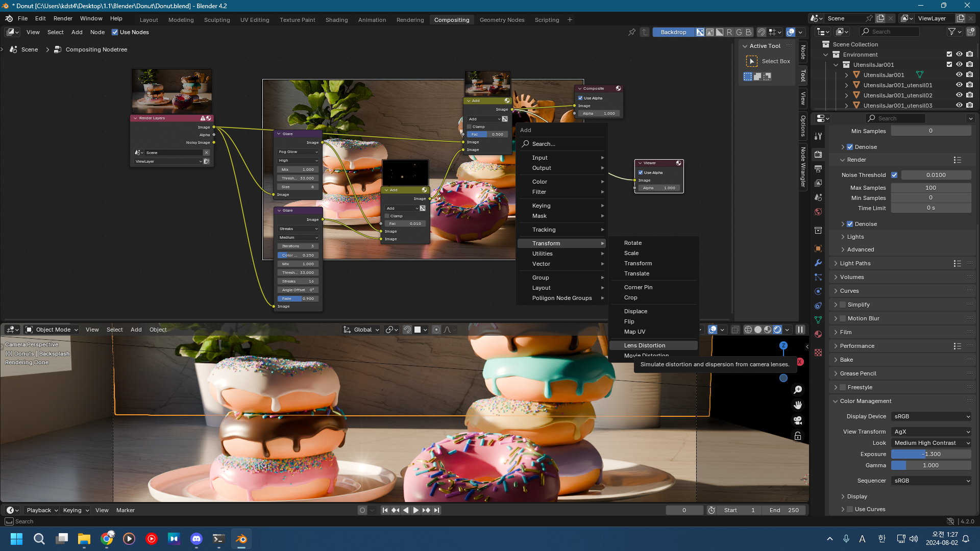Disable the Noise Threshold checkbox

[x=894, y=175]
